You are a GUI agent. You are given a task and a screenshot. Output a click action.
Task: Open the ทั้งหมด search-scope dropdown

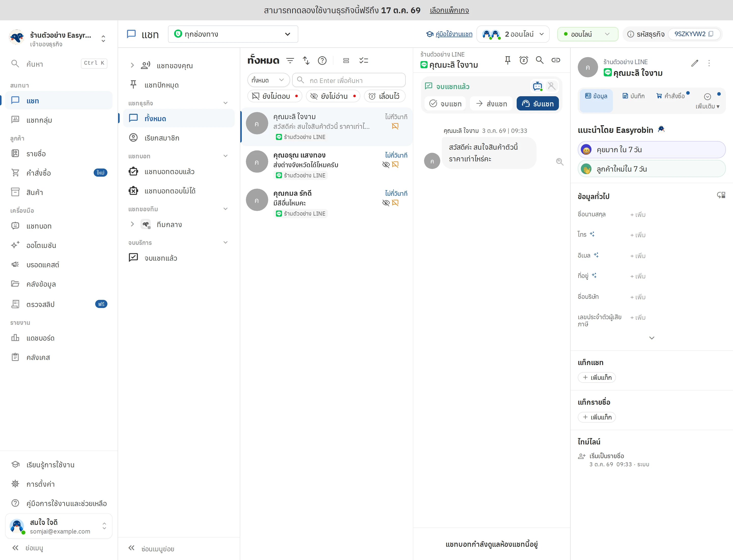point(268,80)
